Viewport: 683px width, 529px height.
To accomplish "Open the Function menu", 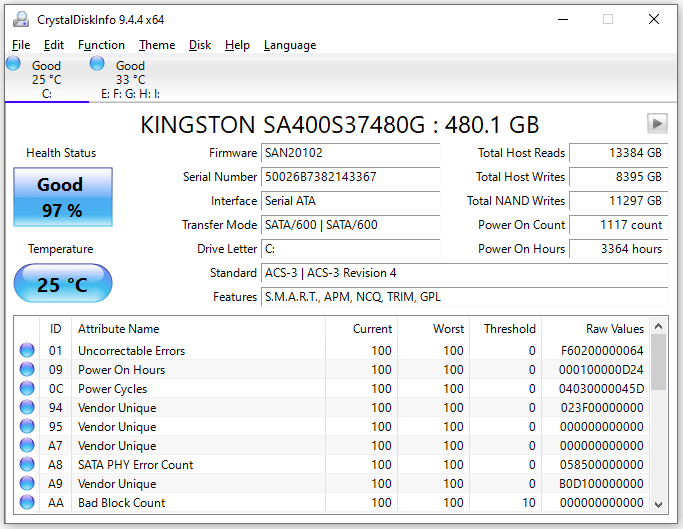I will click(101, 45).
